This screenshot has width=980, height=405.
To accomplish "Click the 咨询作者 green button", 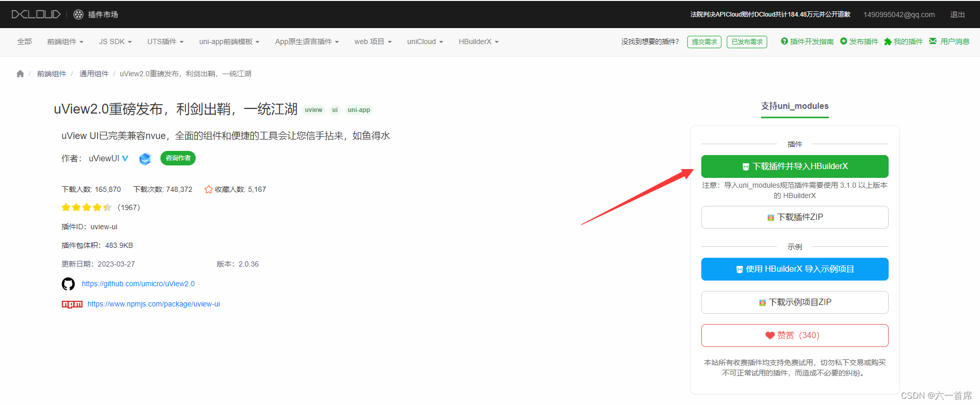I will [178, 158].
